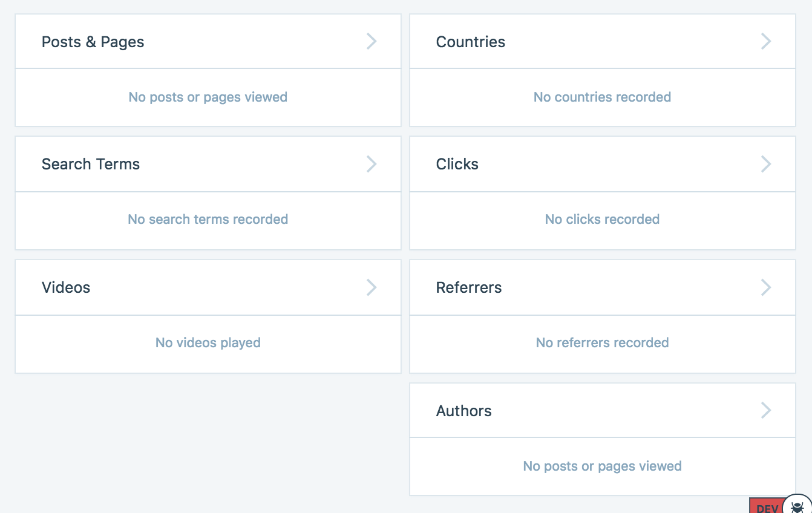Open the Search Terms stats heading
The image size is (812, 513).
(91, 164)
